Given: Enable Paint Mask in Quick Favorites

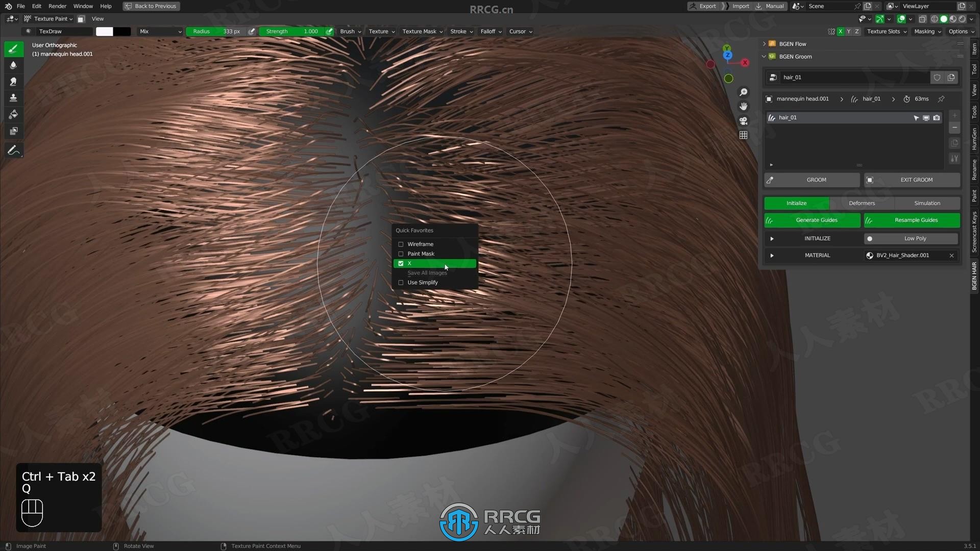Looking at the screenshot, I should pos(435,254).
